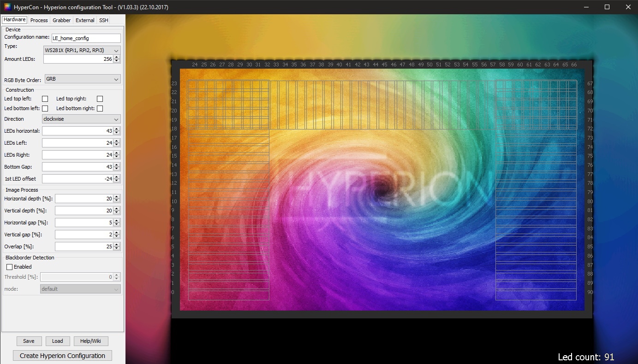
Task: Click the 'Led count: 91' text
Action: pos(586,357)
